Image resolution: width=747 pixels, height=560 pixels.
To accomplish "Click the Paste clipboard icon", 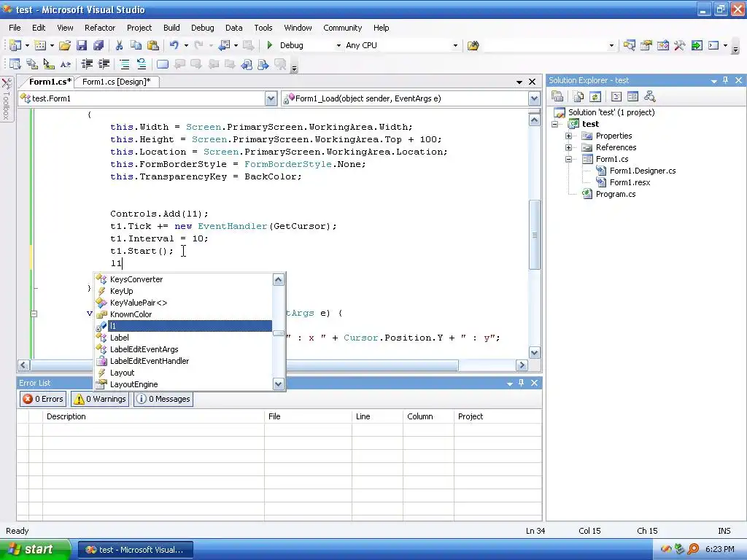I will pos(153,45).
